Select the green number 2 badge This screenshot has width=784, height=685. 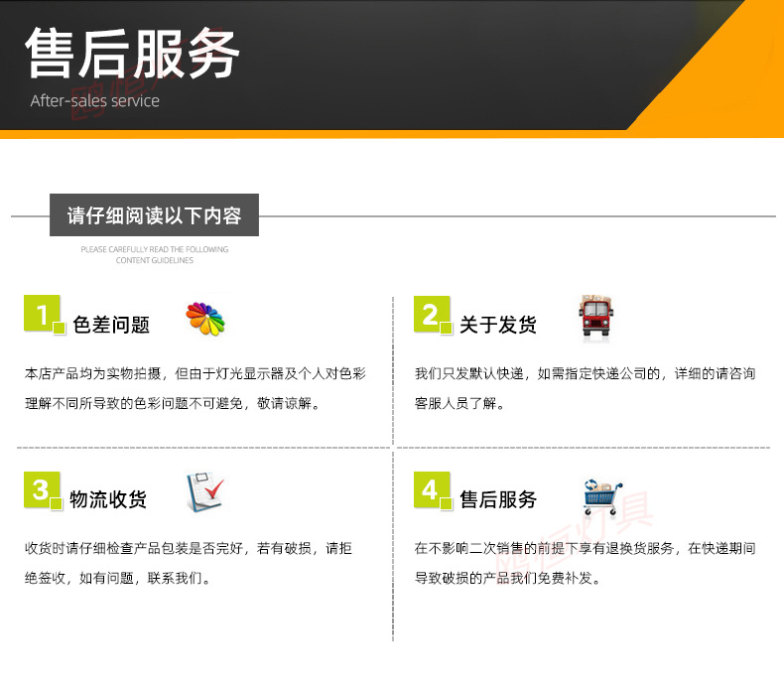click(431, 315)
